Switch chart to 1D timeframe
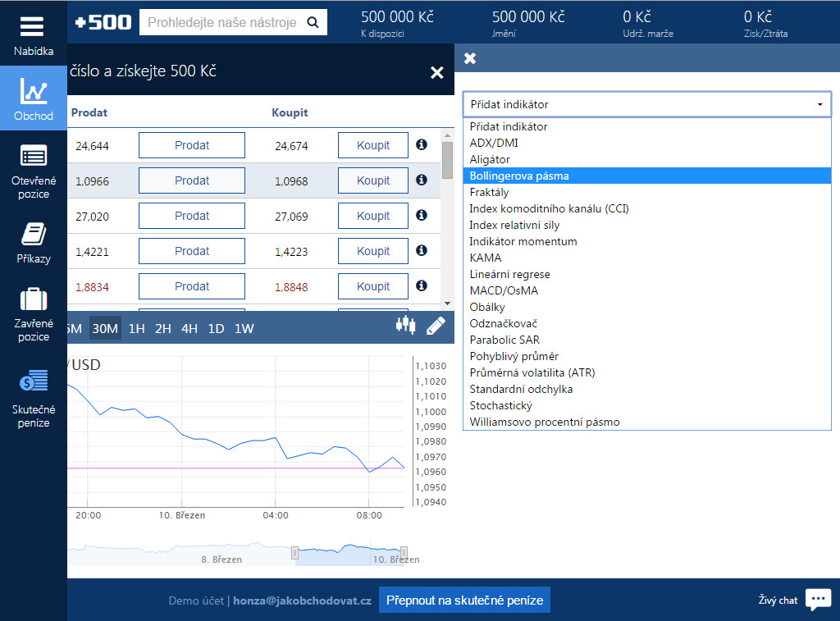 pyautogui.click(x=216, y=328)
